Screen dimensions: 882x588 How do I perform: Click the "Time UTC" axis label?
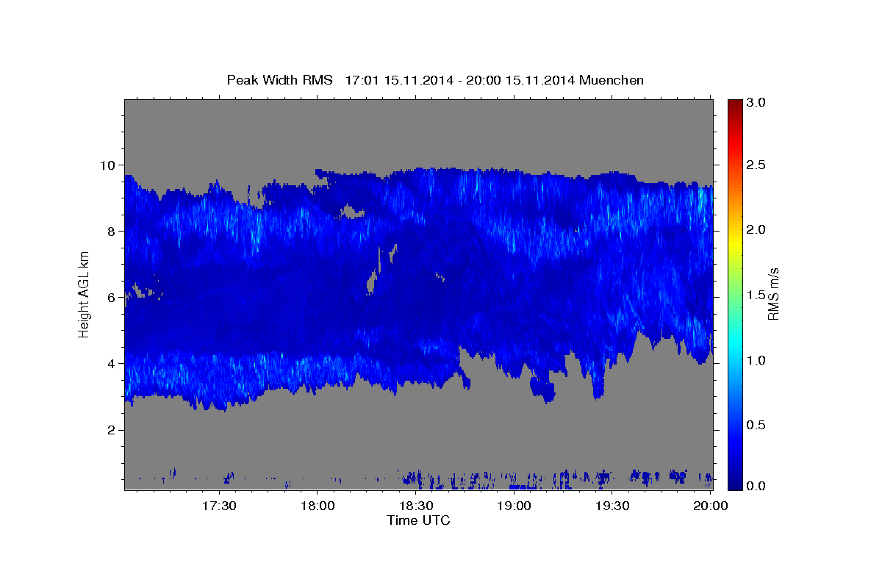point(418,520)
